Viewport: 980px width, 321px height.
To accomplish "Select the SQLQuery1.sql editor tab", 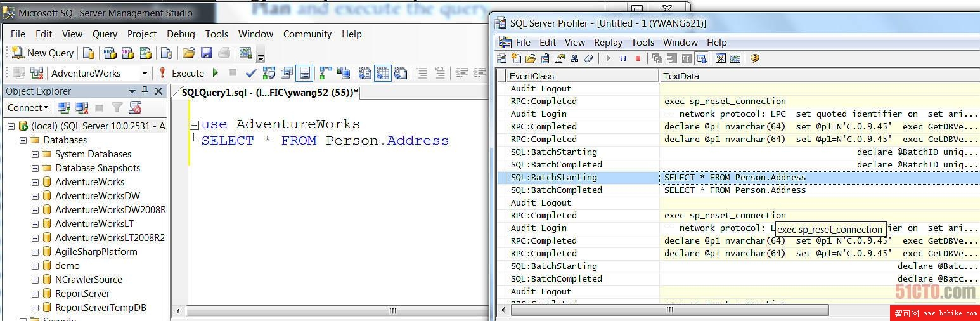I will click(x=270, y=93).
